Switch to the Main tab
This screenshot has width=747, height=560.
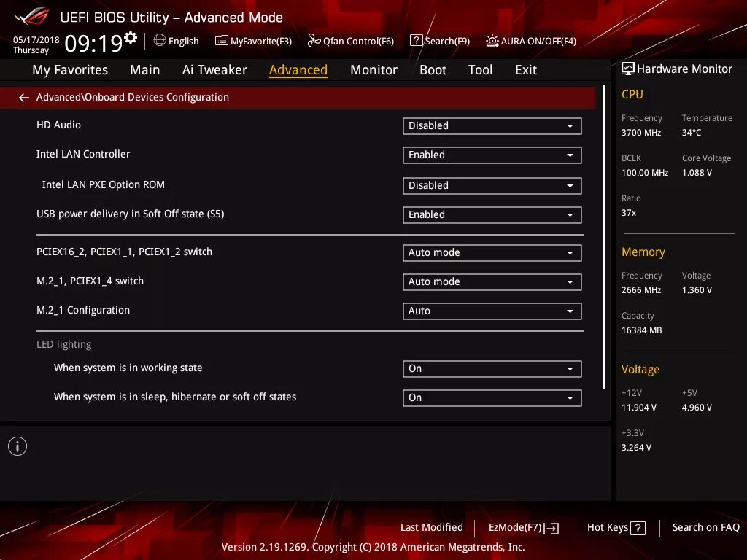click(145, 70)
